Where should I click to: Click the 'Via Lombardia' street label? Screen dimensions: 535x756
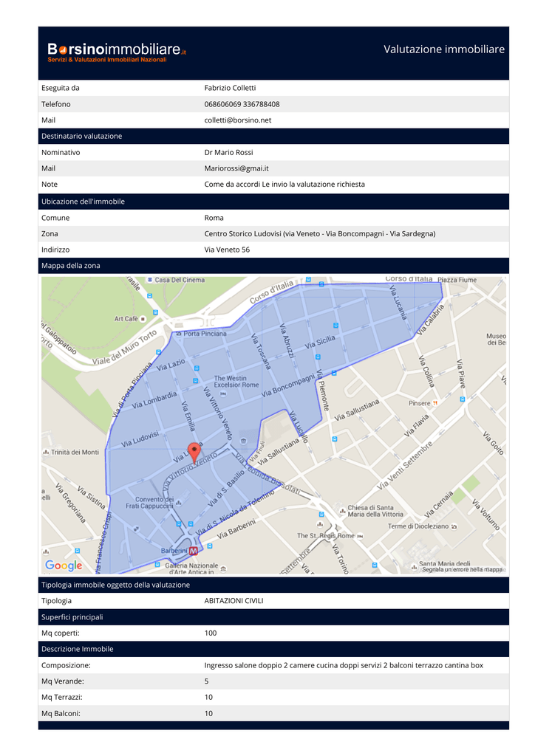point(154,400)
